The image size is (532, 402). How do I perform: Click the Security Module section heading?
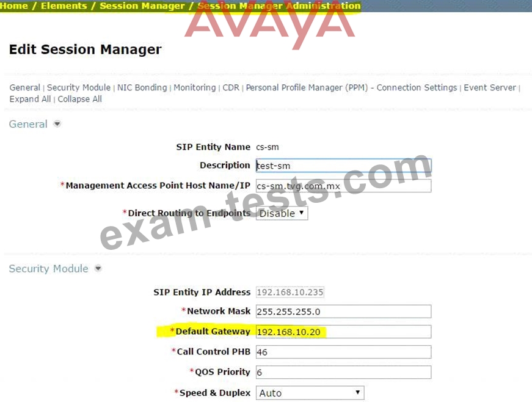48,269
